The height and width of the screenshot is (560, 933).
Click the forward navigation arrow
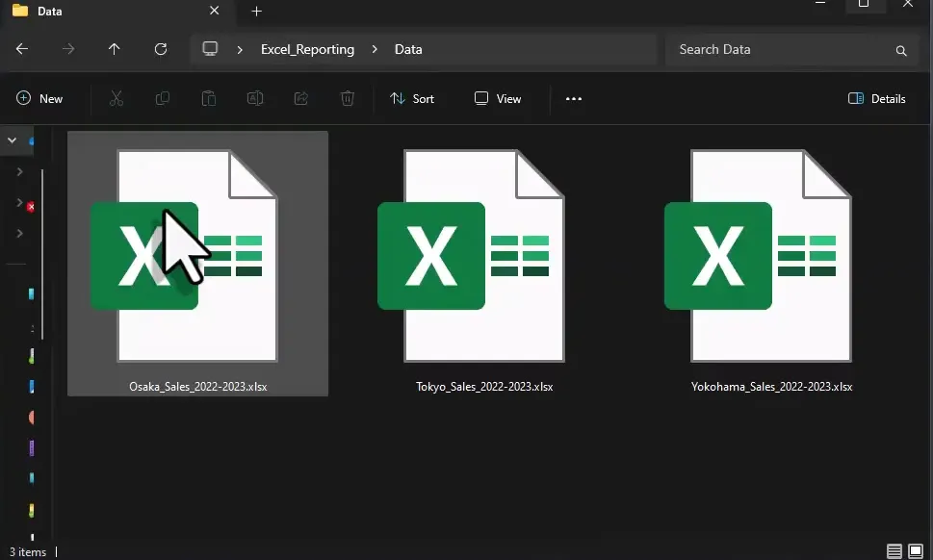point(67,49)
